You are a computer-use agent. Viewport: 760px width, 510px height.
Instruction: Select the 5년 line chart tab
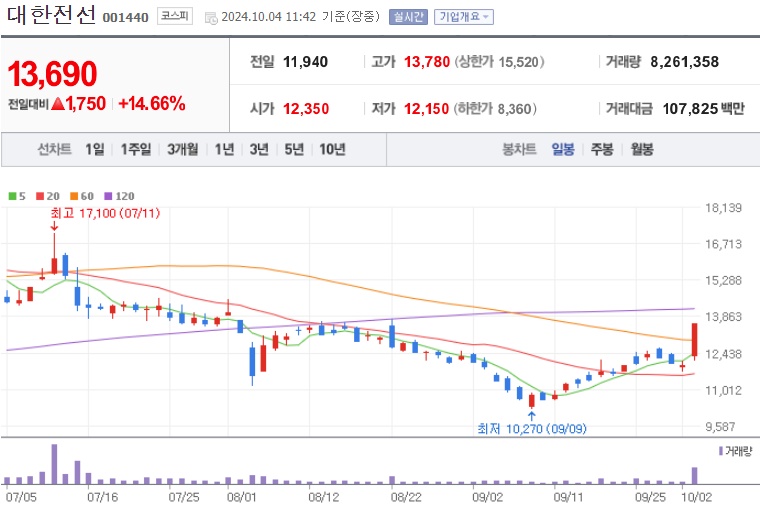point(294,149)
